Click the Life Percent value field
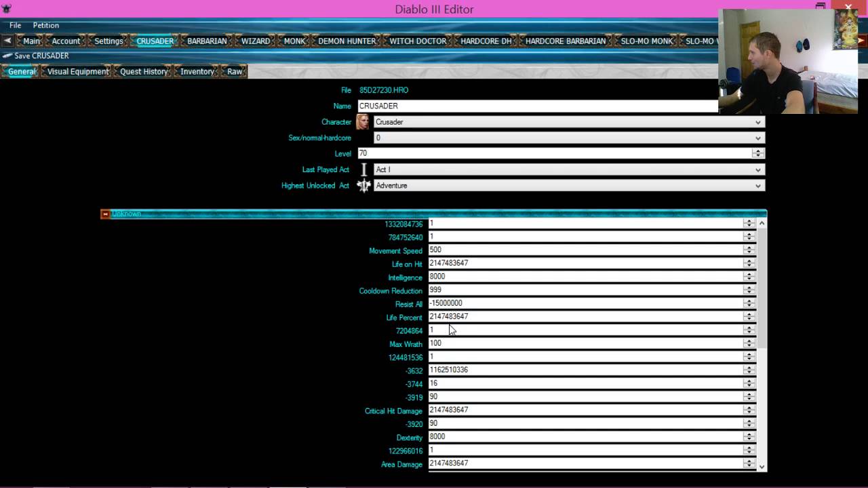The width and height of the screenshot is (868, 488). coord(585,317)
